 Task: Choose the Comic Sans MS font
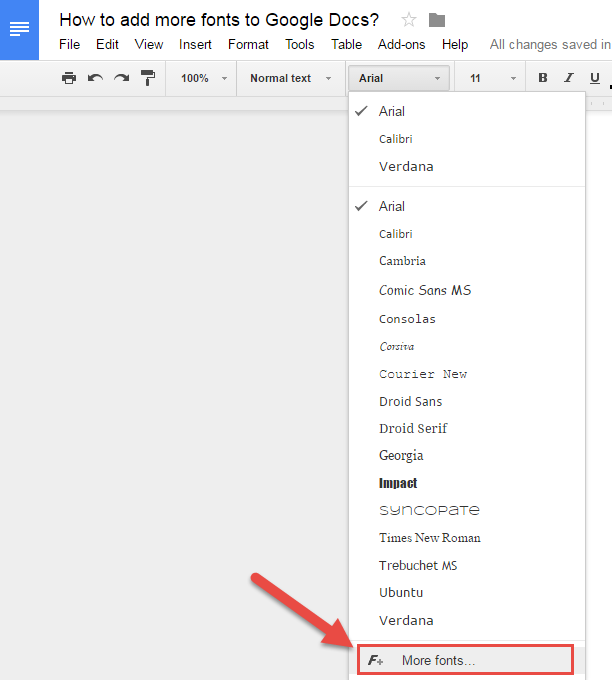467,290
